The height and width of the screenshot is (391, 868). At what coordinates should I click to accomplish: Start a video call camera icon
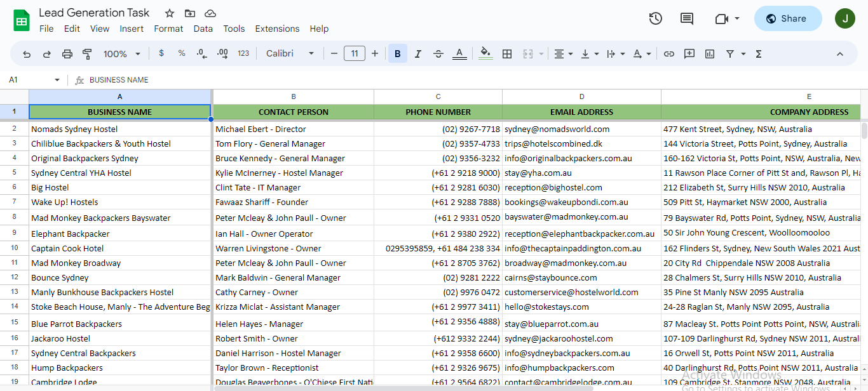point(721,18)
